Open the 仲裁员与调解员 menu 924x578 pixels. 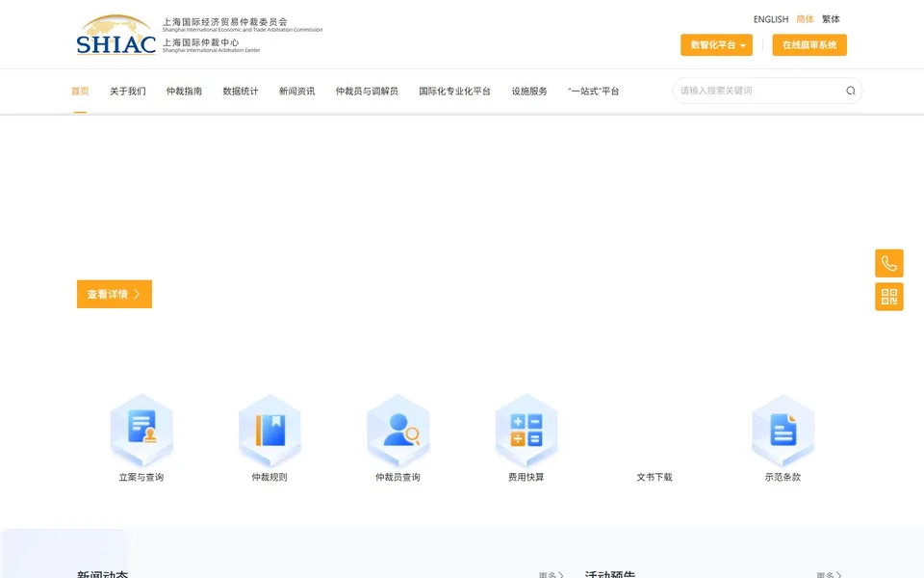367,91
